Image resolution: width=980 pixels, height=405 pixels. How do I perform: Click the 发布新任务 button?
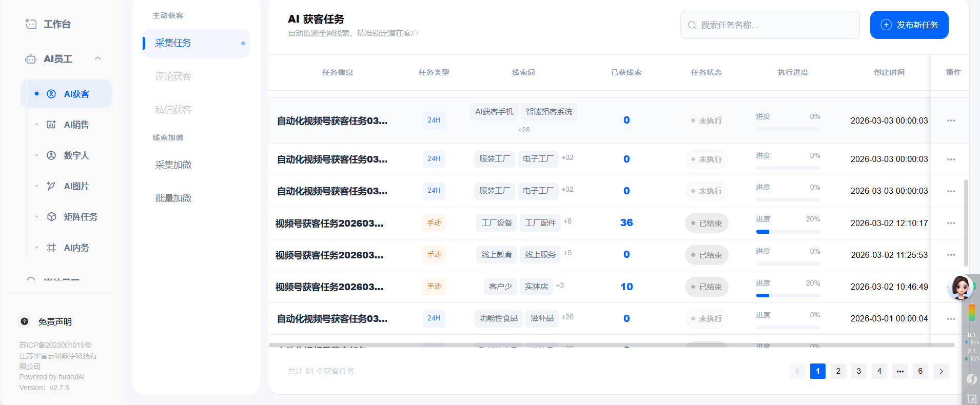pos(909,25)
